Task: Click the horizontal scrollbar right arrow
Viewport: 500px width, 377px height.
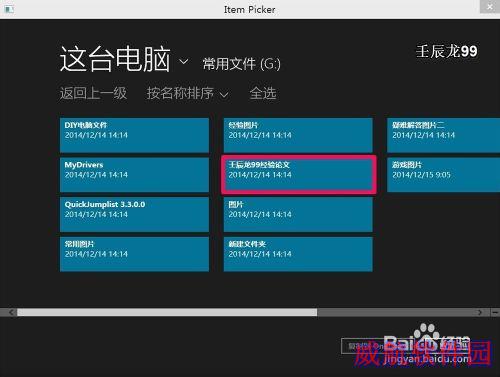Action: (x=480, y=312)
